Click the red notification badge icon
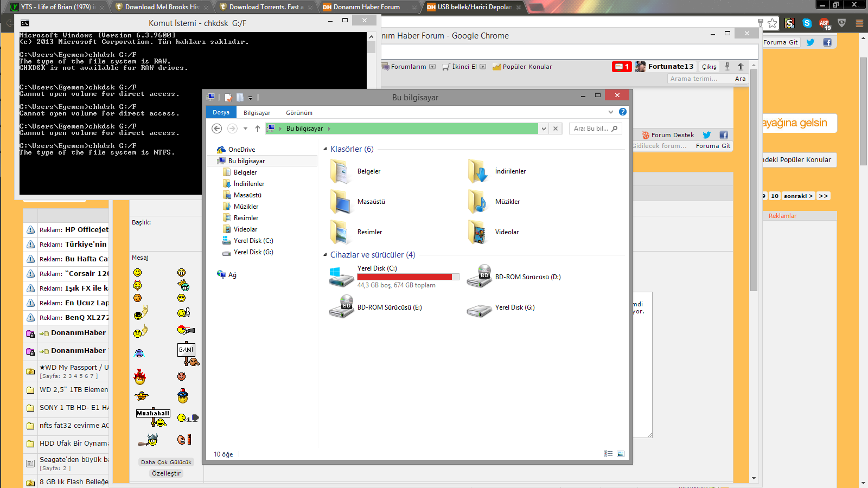This screenshot has height=488, width=868. click(621, 67)
